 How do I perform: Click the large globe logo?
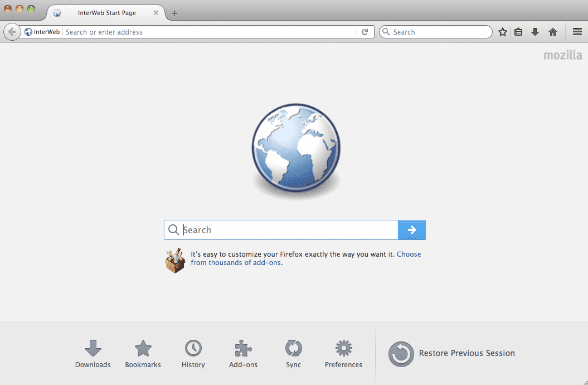pyautogui.click(x=297, y=147)
